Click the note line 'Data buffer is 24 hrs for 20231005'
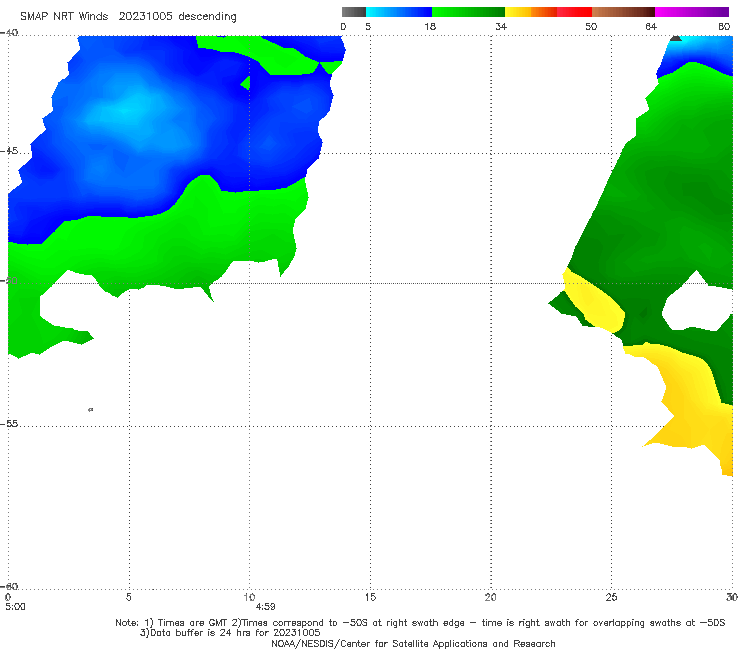 click(x=230, y=633)
